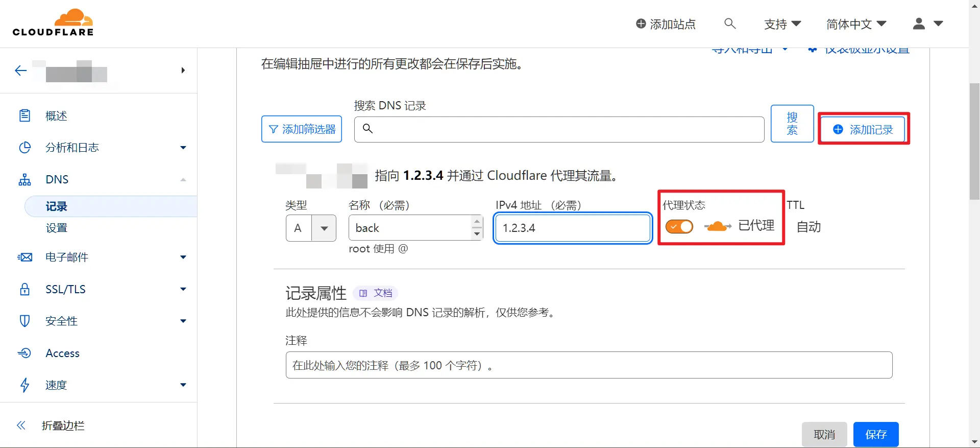
Task: Click the 电子邮件 envelope icon
Action: [24, 257]
